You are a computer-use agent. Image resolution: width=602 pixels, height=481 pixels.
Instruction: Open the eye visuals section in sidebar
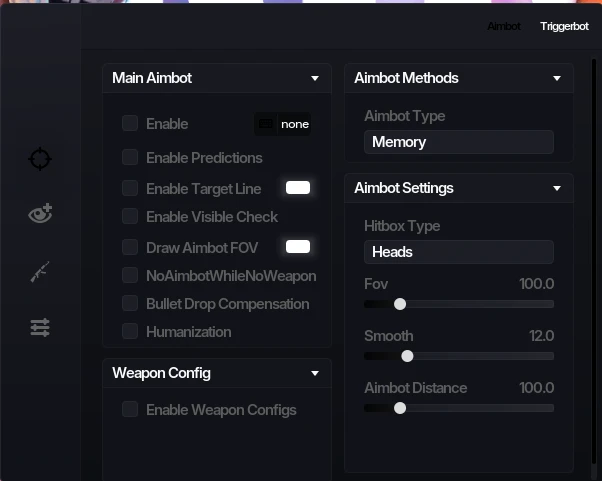coord(40,213)
